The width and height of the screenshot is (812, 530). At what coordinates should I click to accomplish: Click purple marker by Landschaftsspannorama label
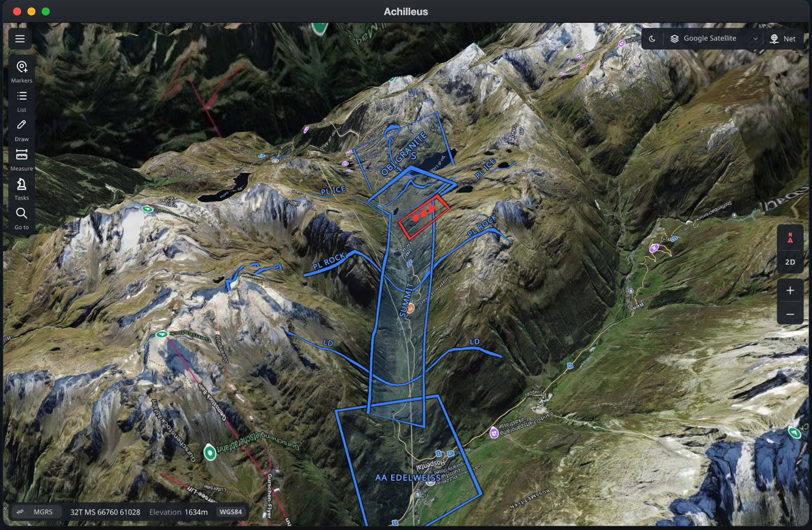click(x=494, y=433)
